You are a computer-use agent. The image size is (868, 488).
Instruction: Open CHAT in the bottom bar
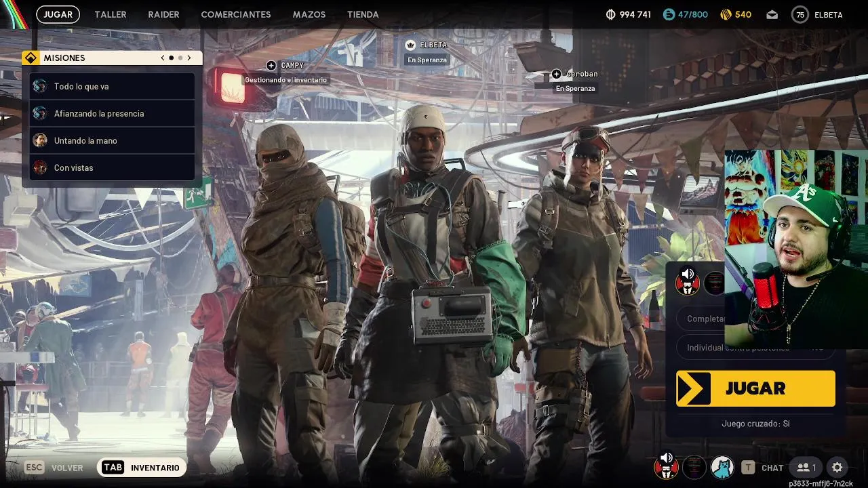click(x=772, y=468)
